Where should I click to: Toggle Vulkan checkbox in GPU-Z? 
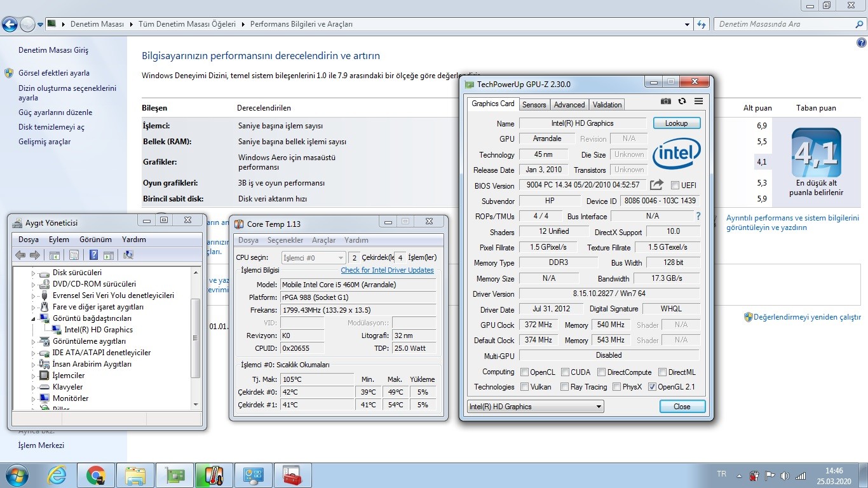pyautogui.click(x=525, y=387)
